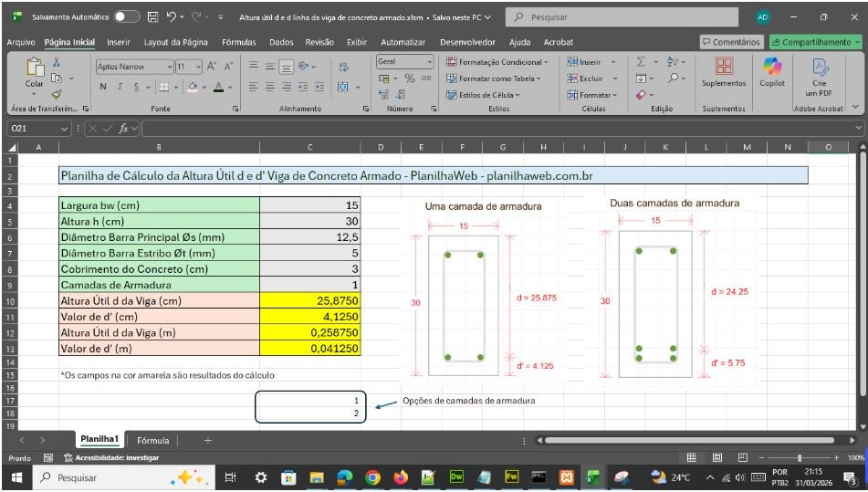Expand the Geral number format dropdown

(428, 62)
